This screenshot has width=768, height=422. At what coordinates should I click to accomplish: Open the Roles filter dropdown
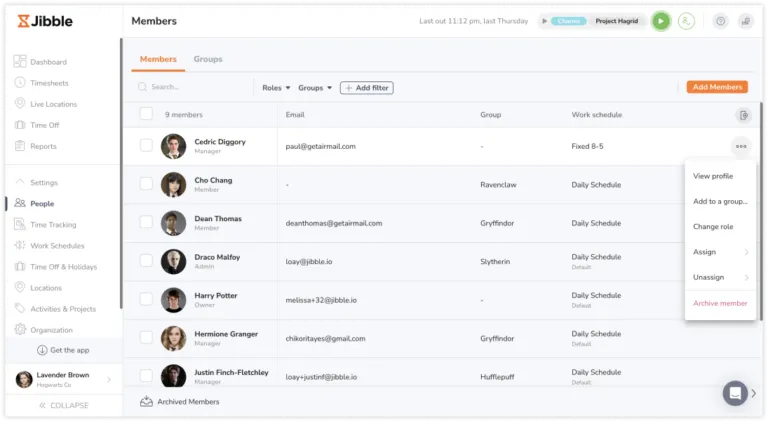[x=276, y=88]
